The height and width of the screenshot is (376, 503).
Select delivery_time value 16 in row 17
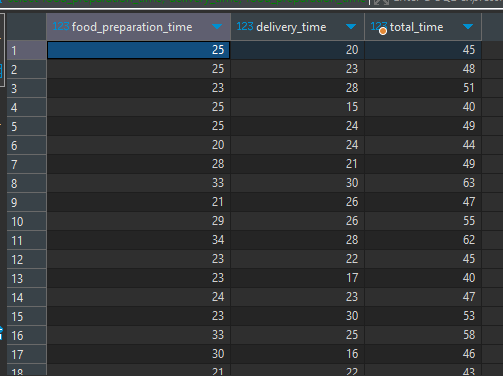pos(297,354)
